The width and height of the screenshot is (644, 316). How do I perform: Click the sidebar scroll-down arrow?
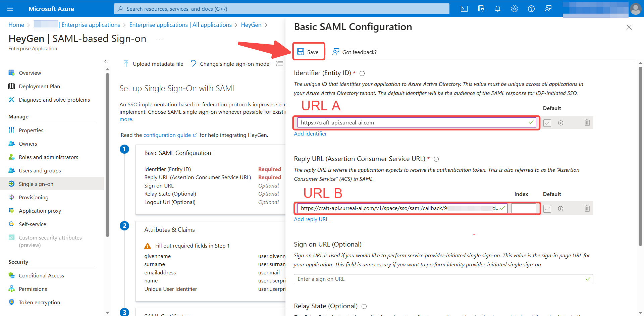tap(107, 313)
